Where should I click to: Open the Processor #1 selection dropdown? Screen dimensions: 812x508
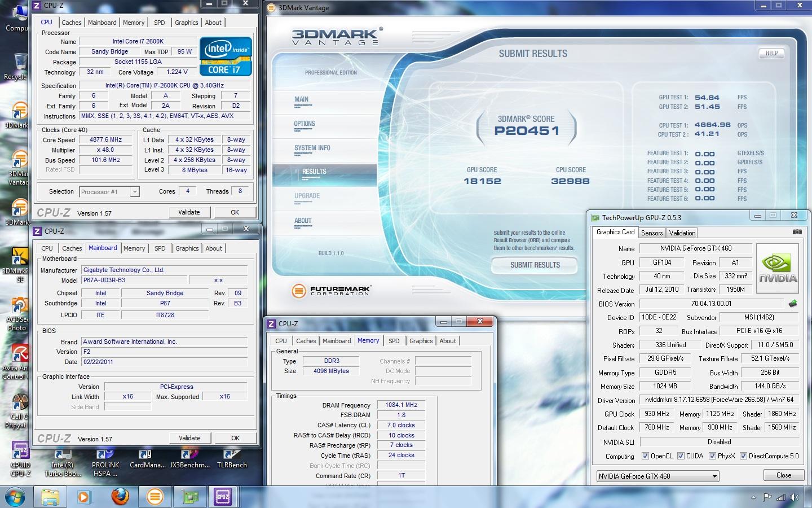109,192
